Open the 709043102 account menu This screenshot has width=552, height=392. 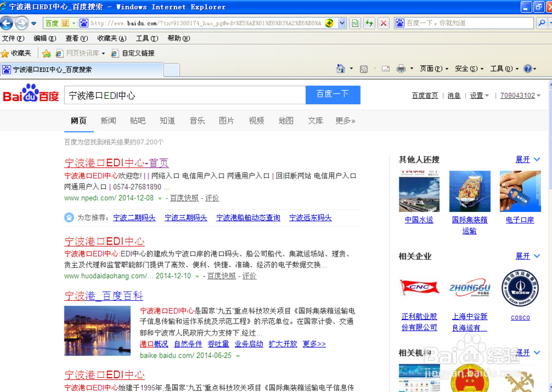(x=520, y=96)
